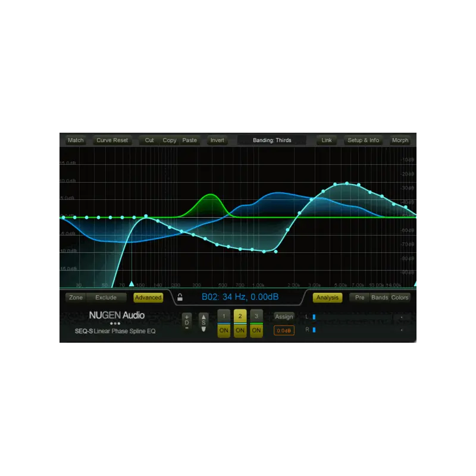Select EQ curve 2 button
Image resolution: width=476 pixels, height=476 pixels.
240,316
